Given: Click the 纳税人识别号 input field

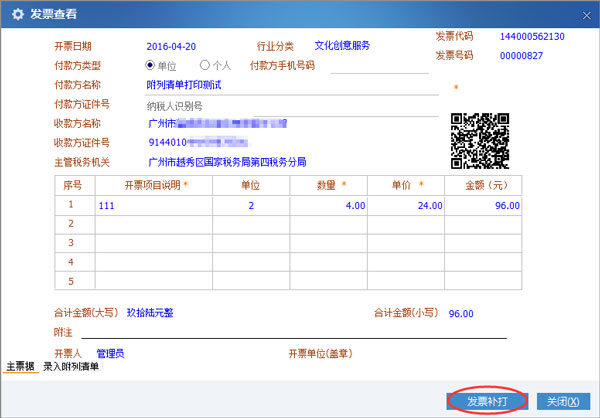Looking at the screenshot, I should tap(290, 104).
